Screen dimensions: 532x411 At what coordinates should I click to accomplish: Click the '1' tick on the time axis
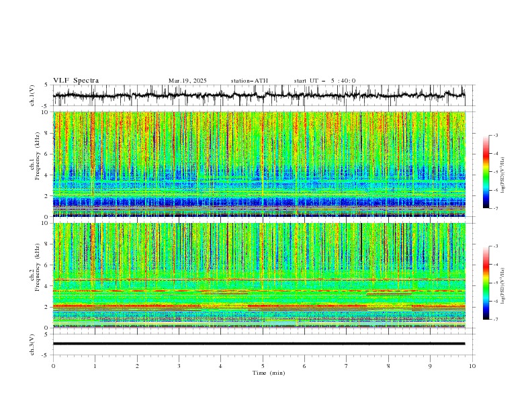point(95,366)
